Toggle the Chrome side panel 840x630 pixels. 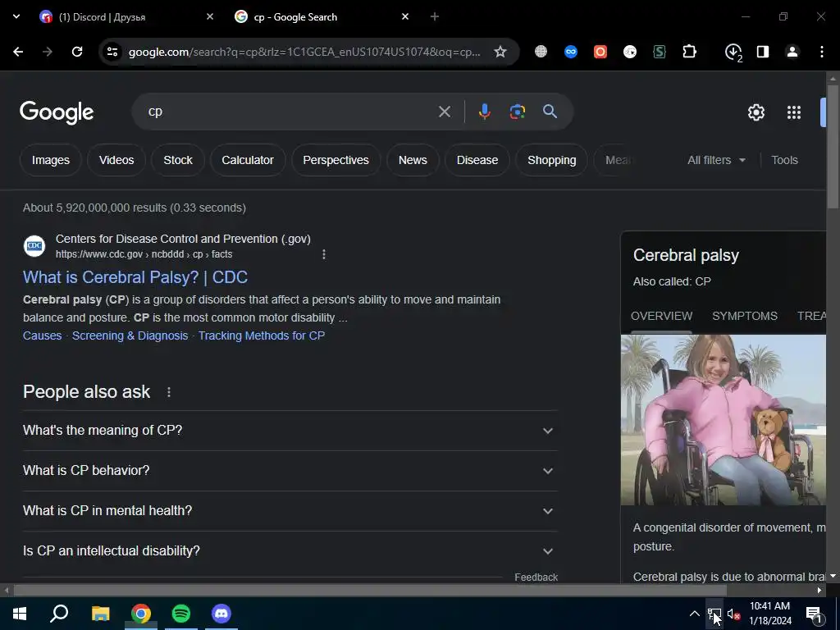coord(763,52)
